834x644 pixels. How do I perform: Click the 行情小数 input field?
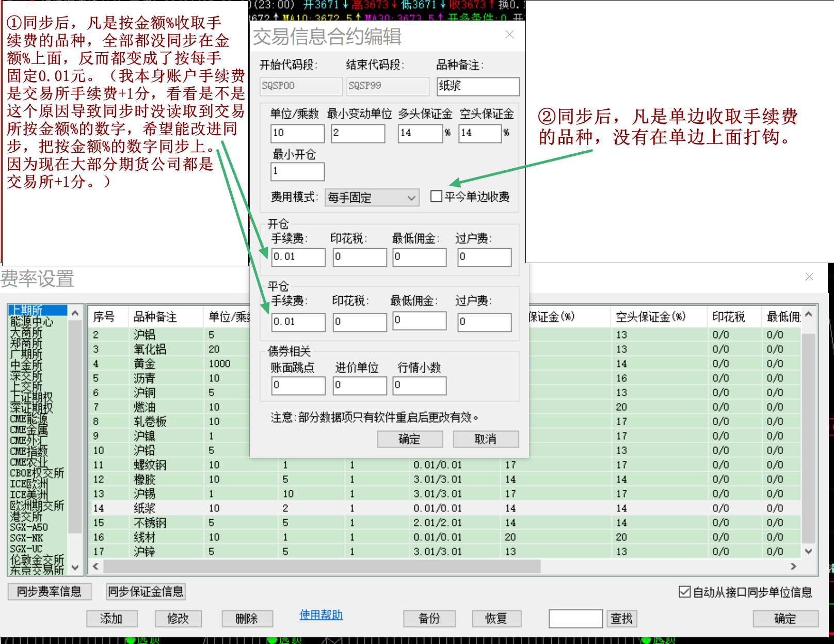pyautogui.click(x=420, y=385)
